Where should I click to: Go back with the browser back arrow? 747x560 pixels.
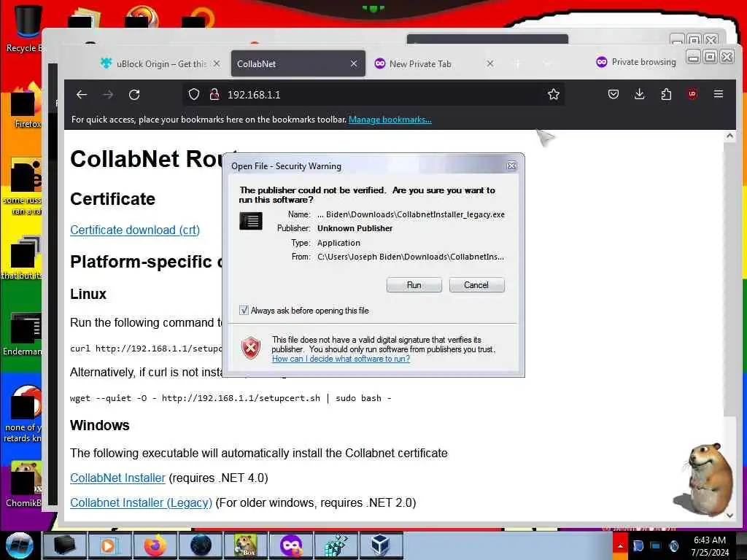click(x=82, y=95)
